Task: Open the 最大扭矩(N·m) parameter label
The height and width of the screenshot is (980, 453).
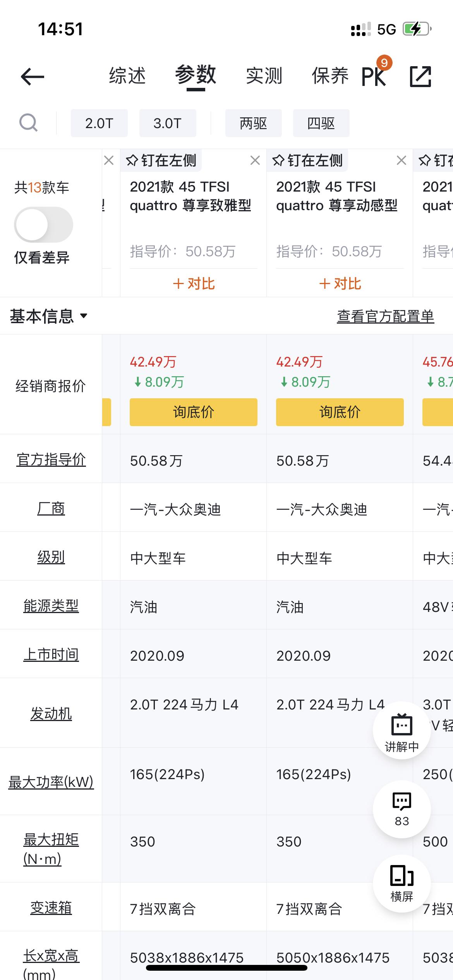Action: click(51, 850)
